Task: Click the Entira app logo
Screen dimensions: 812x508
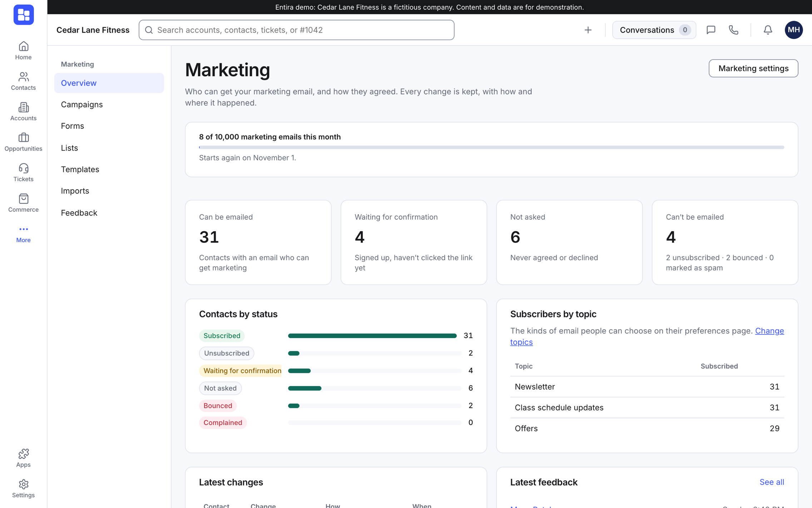Action: point(24,15)
